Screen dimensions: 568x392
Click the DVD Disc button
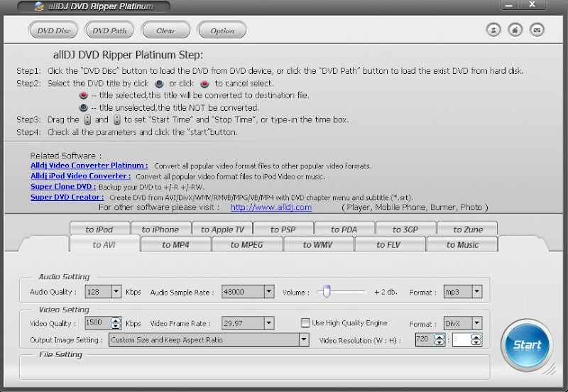coord(54,31)
